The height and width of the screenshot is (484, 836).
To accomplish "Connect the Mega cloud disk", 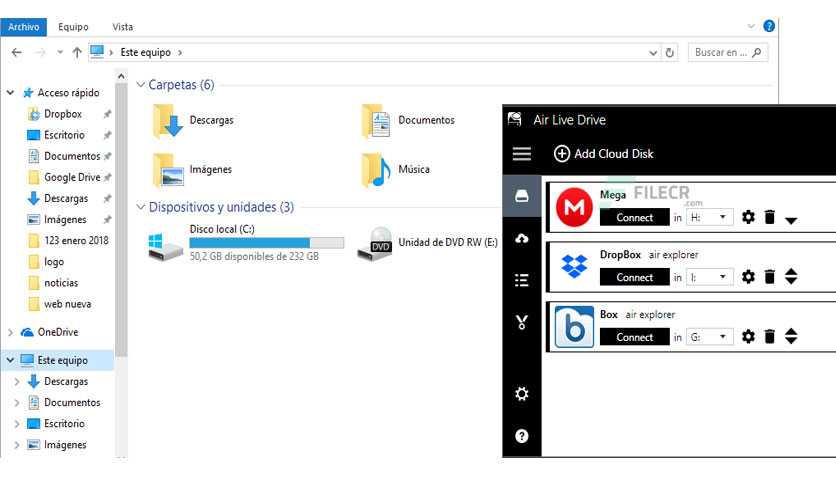I will point(634,217).
